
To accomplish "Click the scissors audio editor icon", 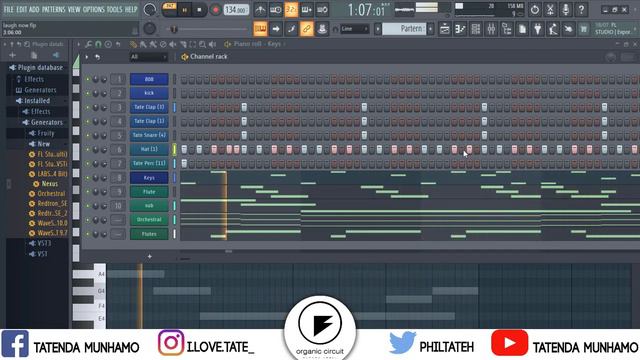I will 550,9.
